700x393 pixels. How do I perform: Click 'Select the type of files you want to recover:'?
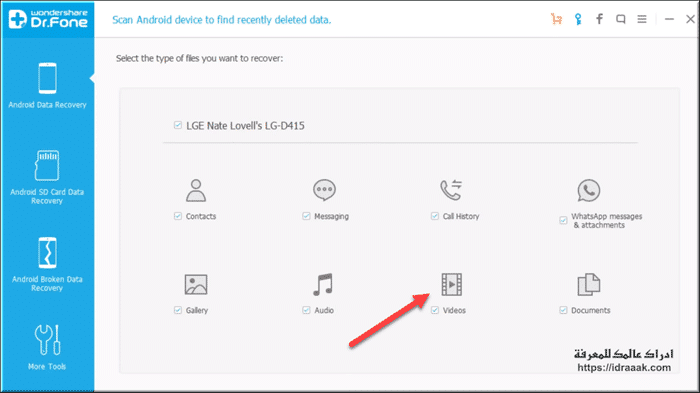pyautogui.click(x=200, y=59)
